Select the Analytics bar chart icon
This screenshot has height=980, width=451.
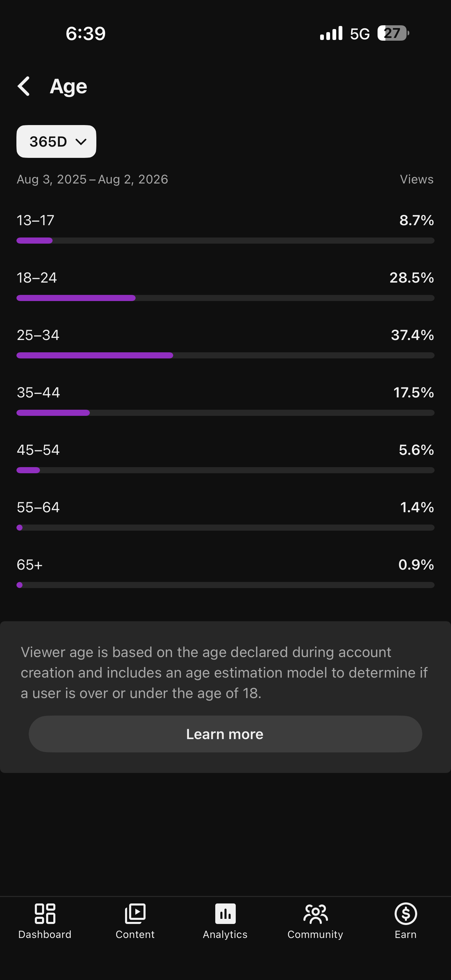(225, 914)
